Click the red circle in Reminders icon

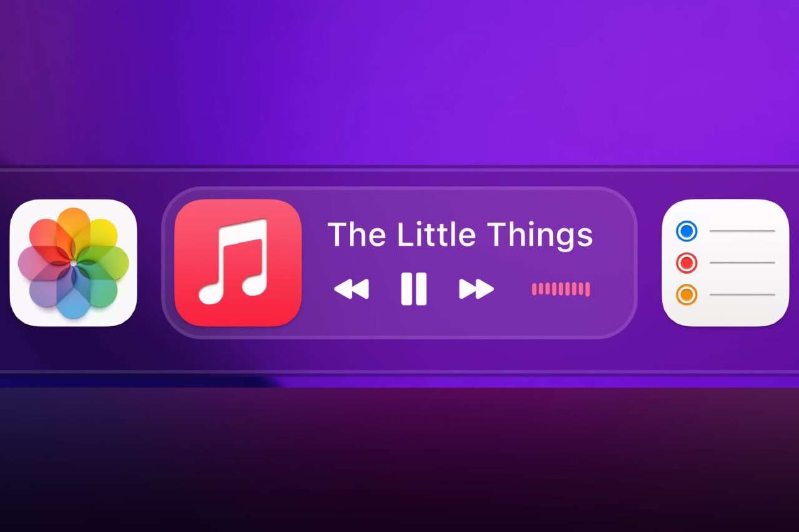[x=686, y=263]
